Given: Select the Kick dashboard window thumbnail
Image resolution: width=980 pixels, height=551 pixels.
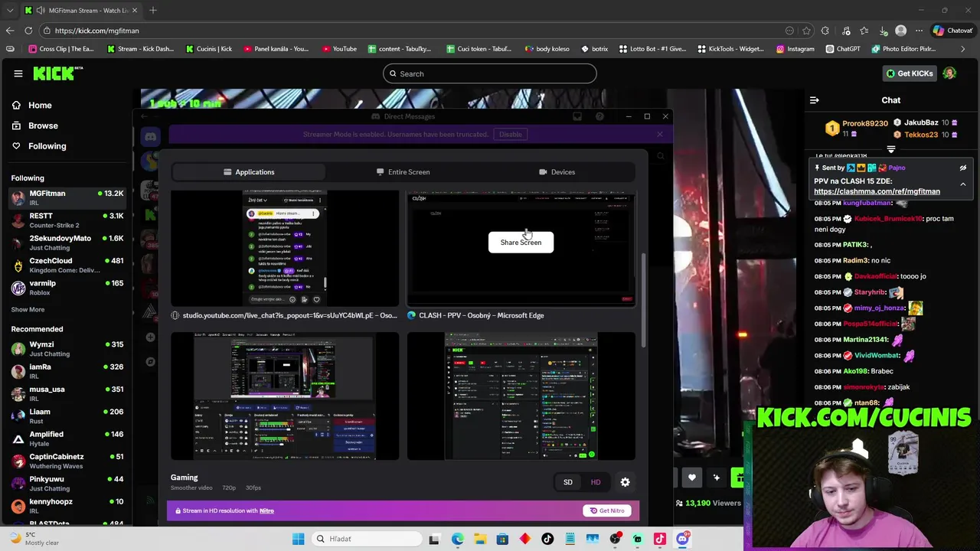Looking at the screenshot, I should 521,396.
